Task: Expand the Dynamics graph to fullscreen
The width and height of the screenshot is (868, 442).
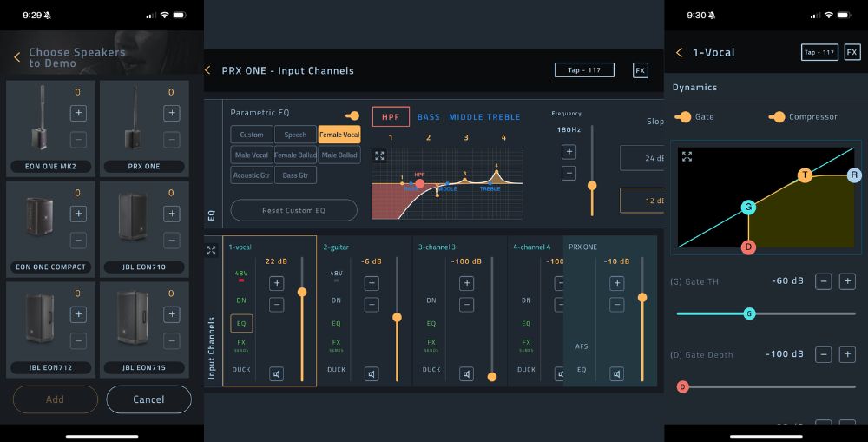Action: (687, 157)
